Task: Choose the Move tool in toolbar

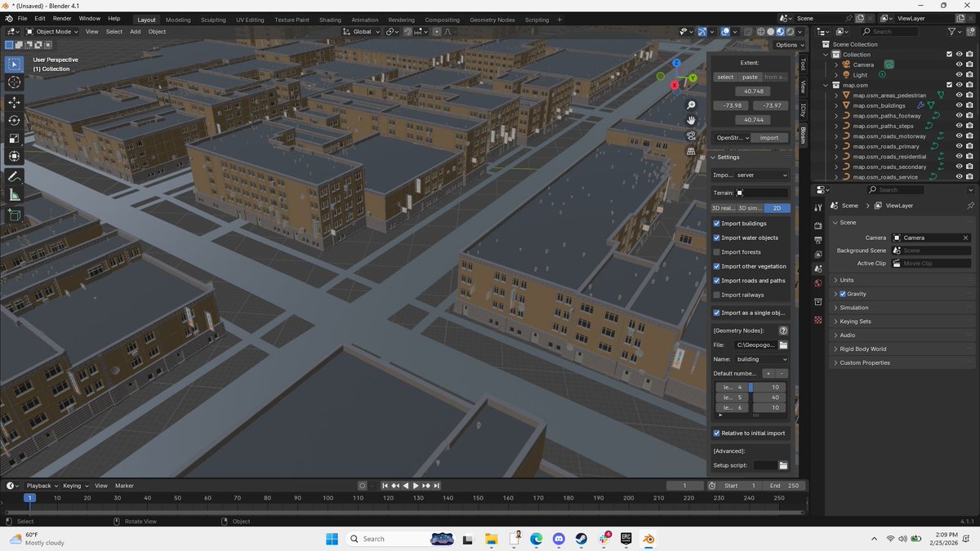Action: click(x=15, y=102)
